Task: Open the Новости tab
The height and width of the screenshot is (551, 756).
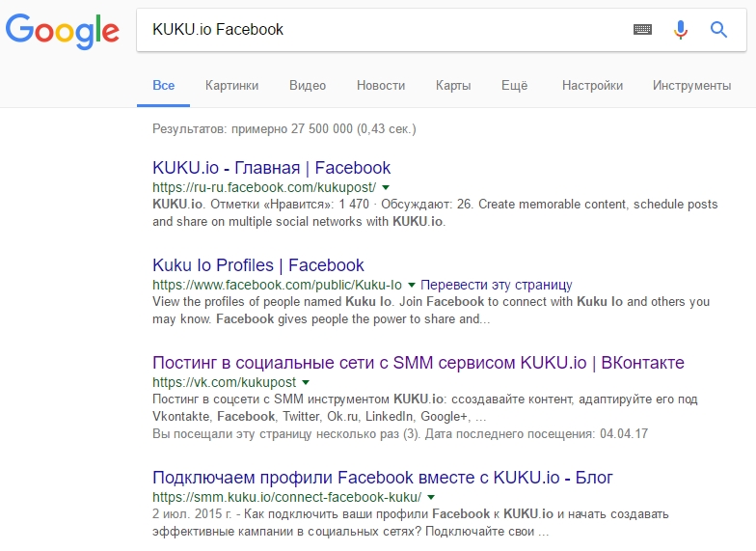Action: pyautogui.click(x=381, y=86)
